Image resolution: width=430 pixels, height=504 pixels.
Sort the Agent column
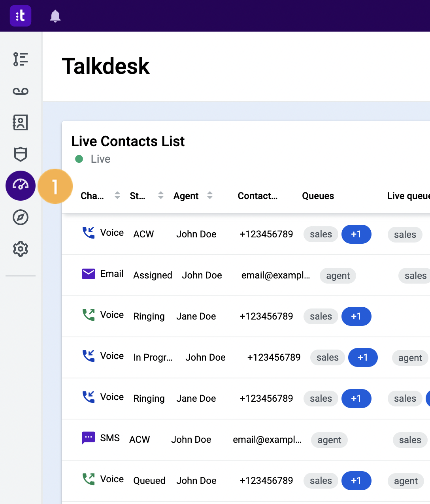coord(210,195)
